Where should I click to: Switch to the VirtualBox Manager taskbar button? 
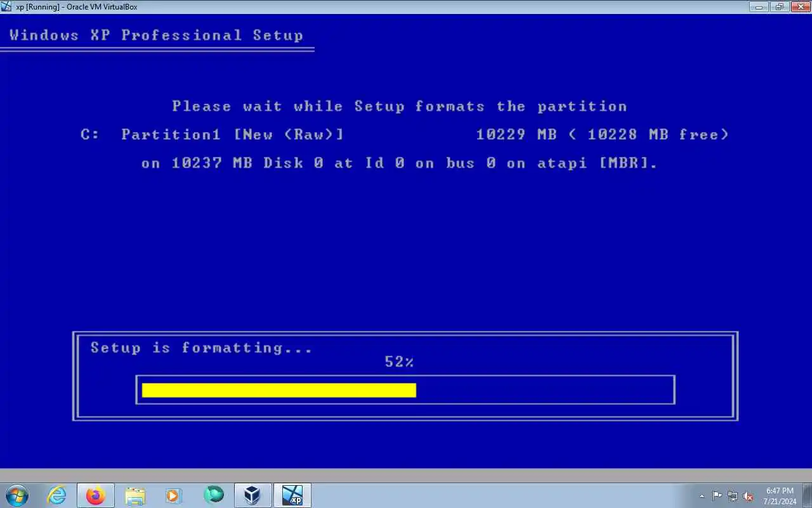point(253,495)
